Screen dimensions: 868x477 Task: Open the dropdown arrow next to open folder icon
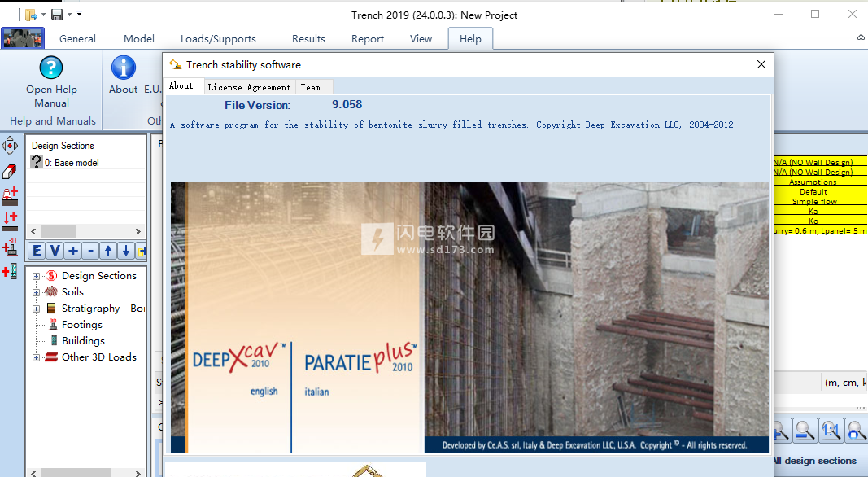click(43, 15)
